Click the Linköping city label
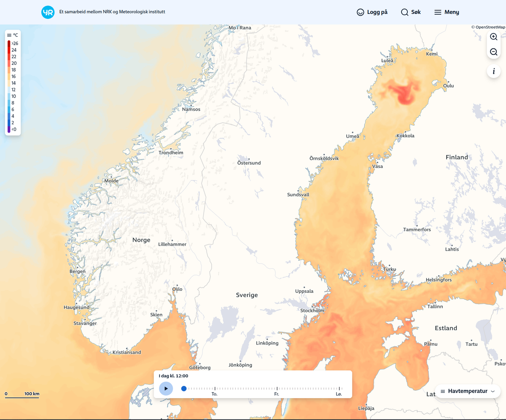 point(267,343)
